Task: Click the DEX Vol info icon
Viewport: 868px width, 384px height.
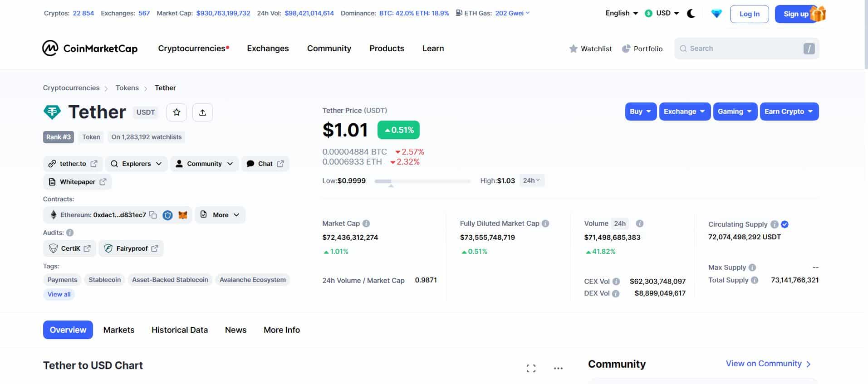Action: [x=616, y=294]
